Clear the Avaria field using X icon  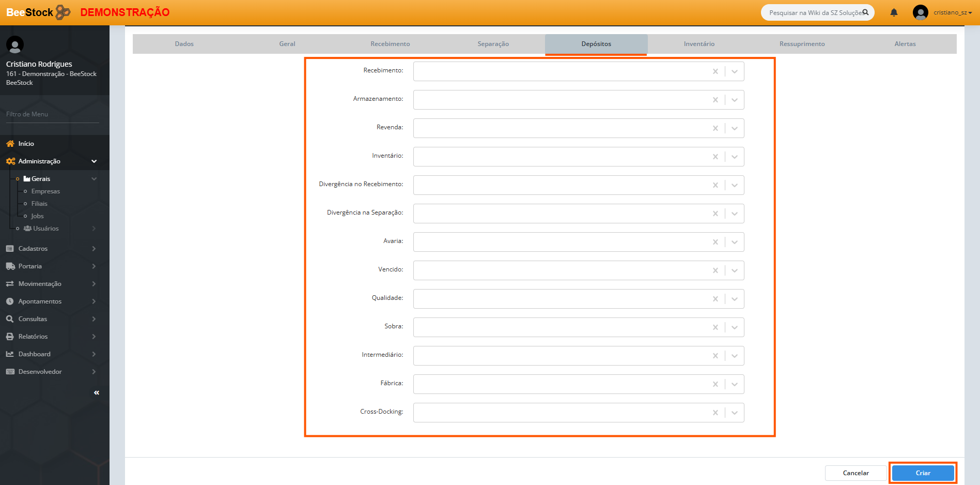[715, 242]
